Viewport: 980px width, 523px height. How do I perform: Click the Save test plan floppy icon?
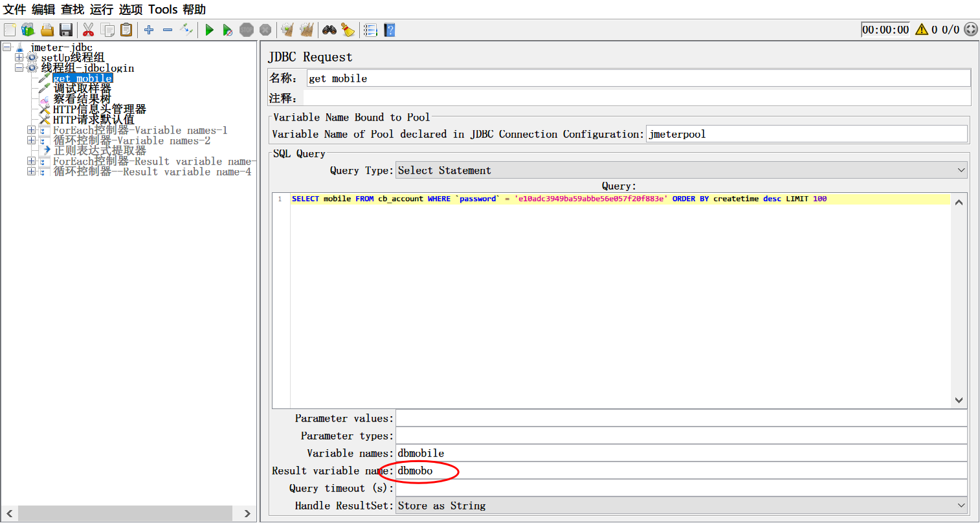click(65, 30)
